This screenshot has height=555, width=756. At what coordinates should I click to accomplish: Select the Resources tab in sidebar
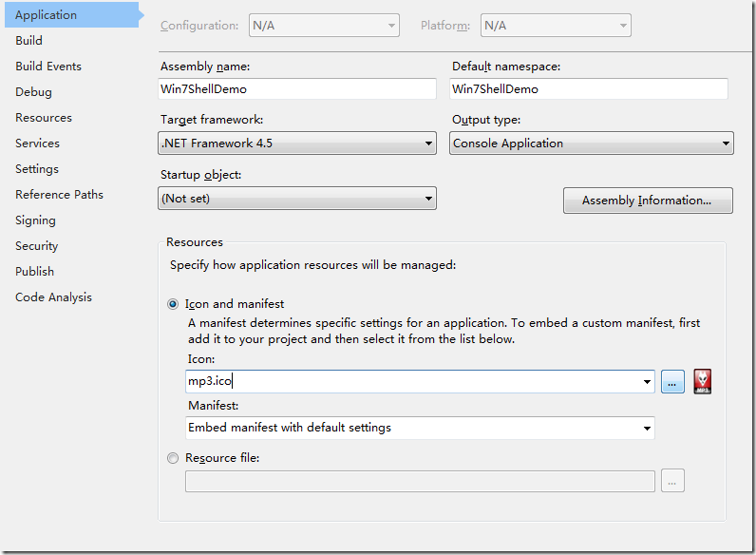tap(44, 118)
